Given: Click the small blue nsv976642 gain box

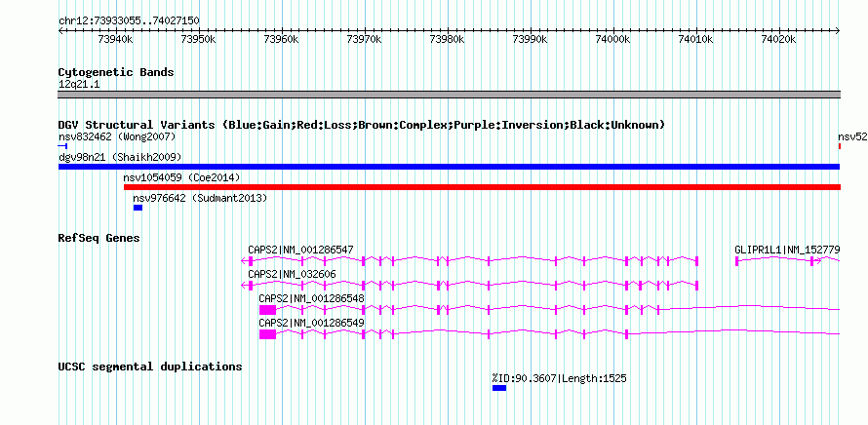Looking at the screenshot, I should click(138, 208).
